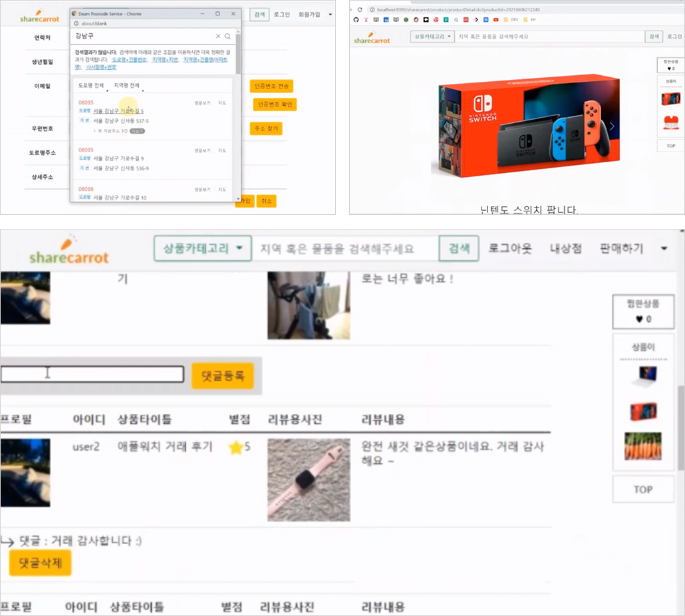Expand the caret menu next to 판매하기
This screenshot has height=616, width=685.
click(x=664, y=248)
